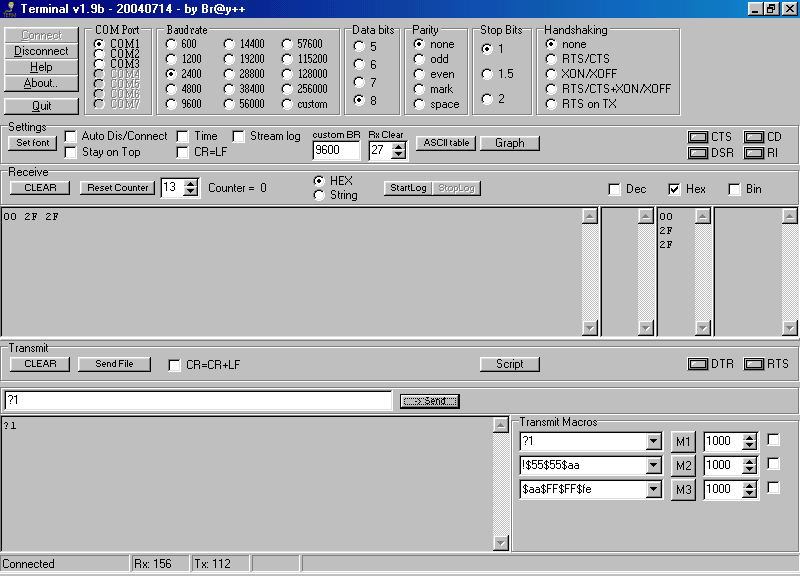Clear the Transmit window

[x=40, y=364]
